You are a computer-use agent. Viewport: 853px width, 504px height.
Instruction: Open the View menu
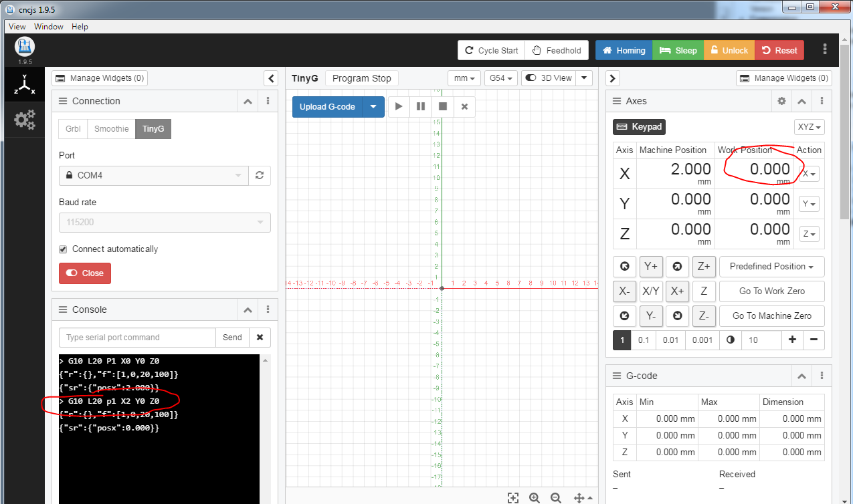[17, 27]
